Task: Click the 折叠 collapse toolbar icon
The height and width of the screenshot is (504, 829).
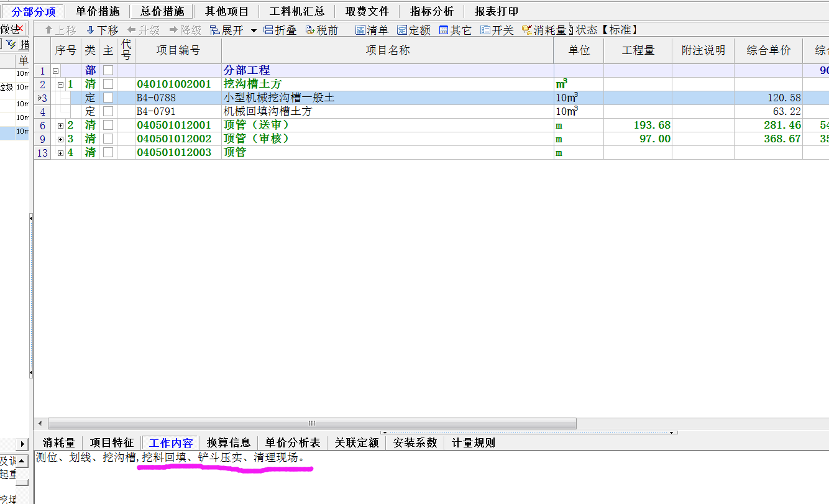Action: (x=280, y=30)
